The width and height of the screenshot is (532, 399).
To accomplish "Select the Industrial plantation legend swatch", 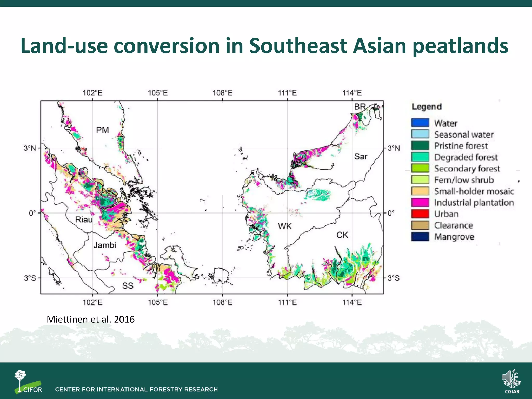I will (x=420, y=202).
